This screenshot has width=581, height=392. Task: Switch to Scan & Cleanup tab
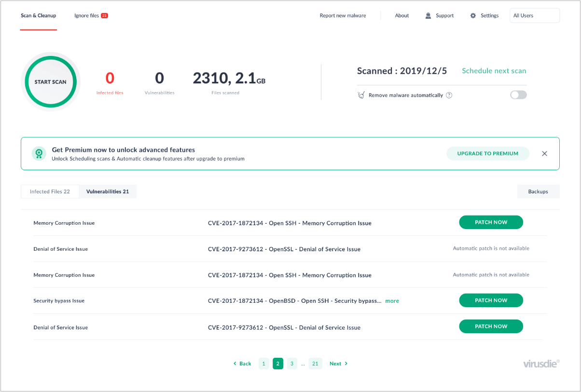[x=39, y=15]
